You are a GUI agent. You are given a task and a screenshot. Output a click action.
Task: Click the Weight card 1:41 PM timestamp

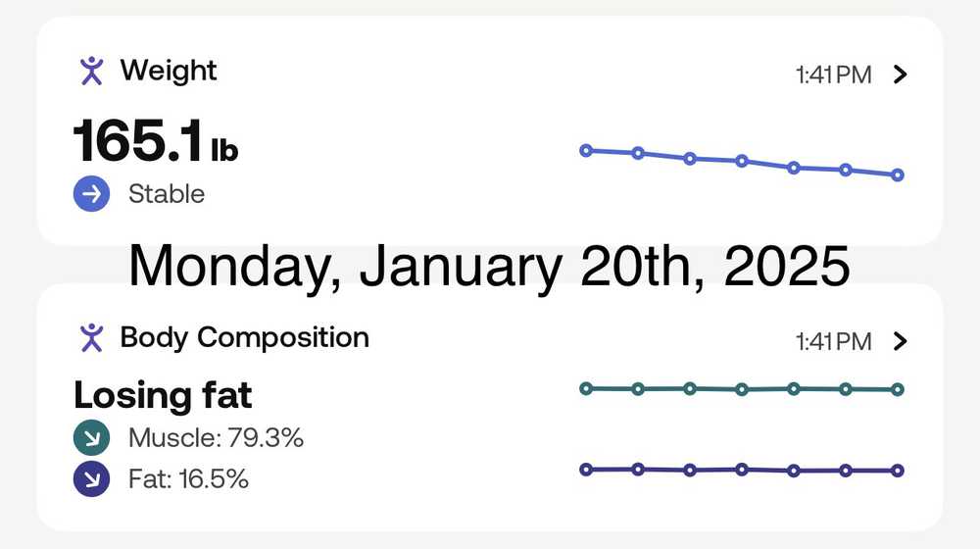(833, 75)
